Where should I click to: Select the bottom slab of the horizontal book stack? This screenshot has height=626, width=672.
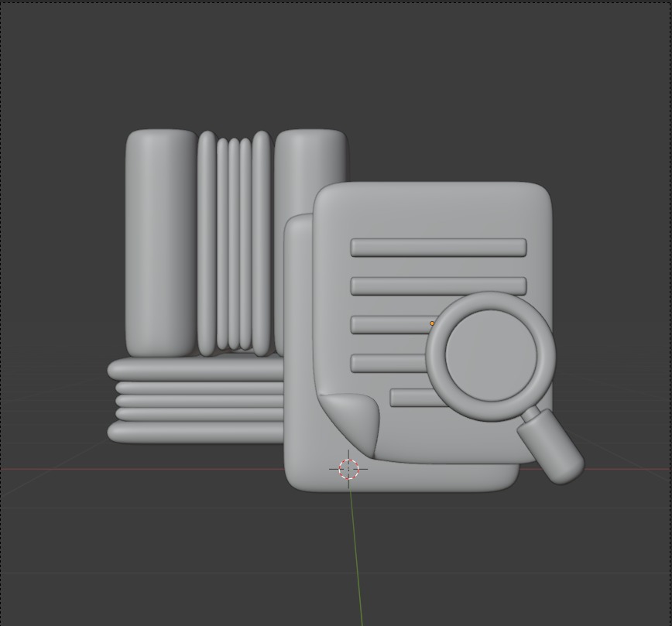(x=195, y=433)
